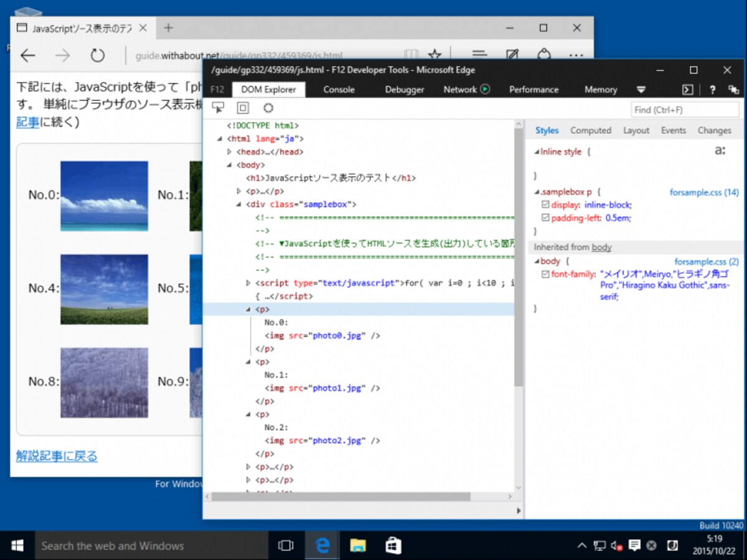This screenshot has height=560, width=747.
Task: Click the unpin developer tools icon
Action: (734, 90)
